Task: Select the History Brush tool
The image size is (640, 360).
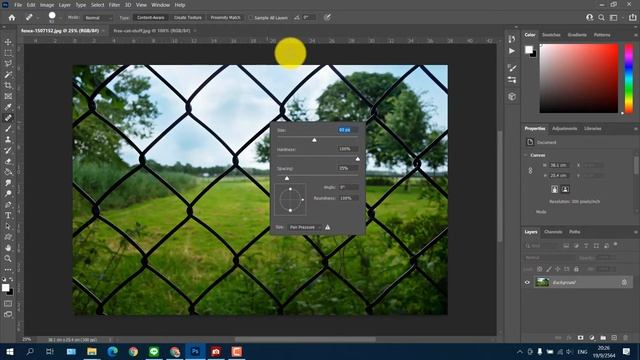Action: [x=8, y=150]
